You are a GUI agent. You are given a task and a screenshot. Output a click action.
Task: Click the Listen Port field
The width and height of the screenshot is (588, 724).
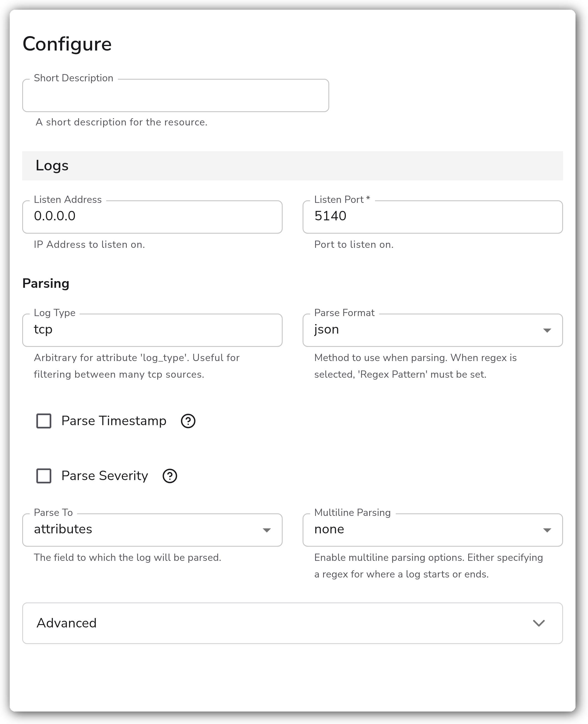pyautogui.click(x=432, y=217)
